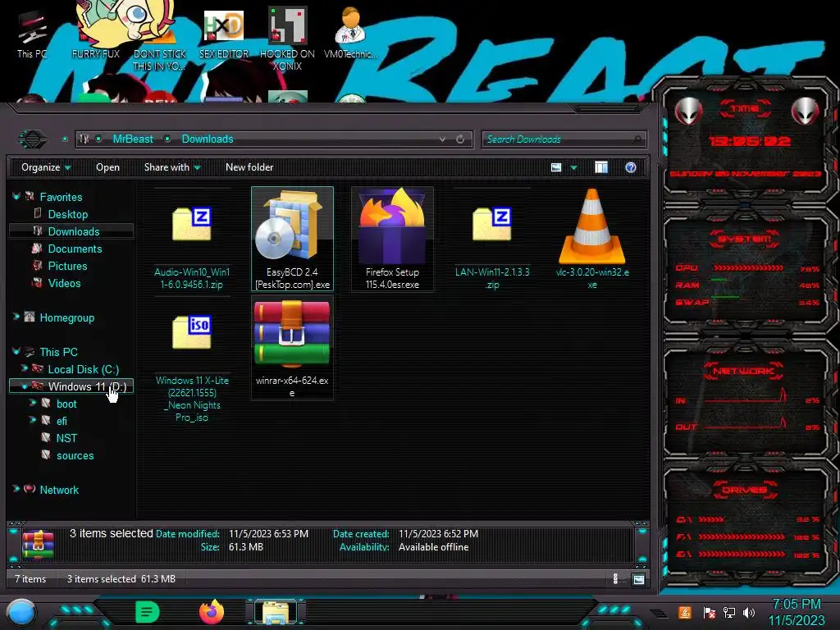Select the Firefox Setup 115.4.0esr.exe file
This screenshot has height=630, width=840.
(392, 239)
